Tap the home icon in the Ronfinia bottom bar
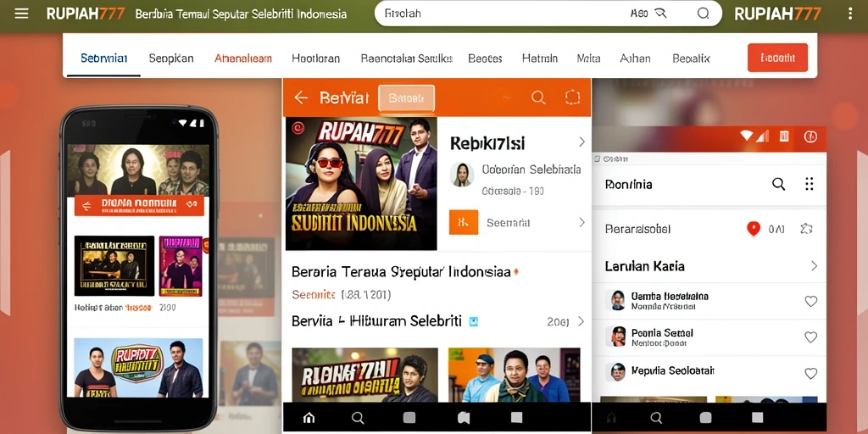This screenshot has height=434, width=868. (x=611, y=418)
